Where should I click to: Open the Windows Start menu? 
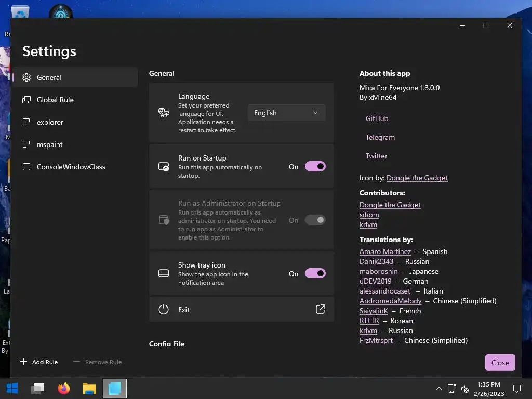pyautogui.click(x=12, y=389)
